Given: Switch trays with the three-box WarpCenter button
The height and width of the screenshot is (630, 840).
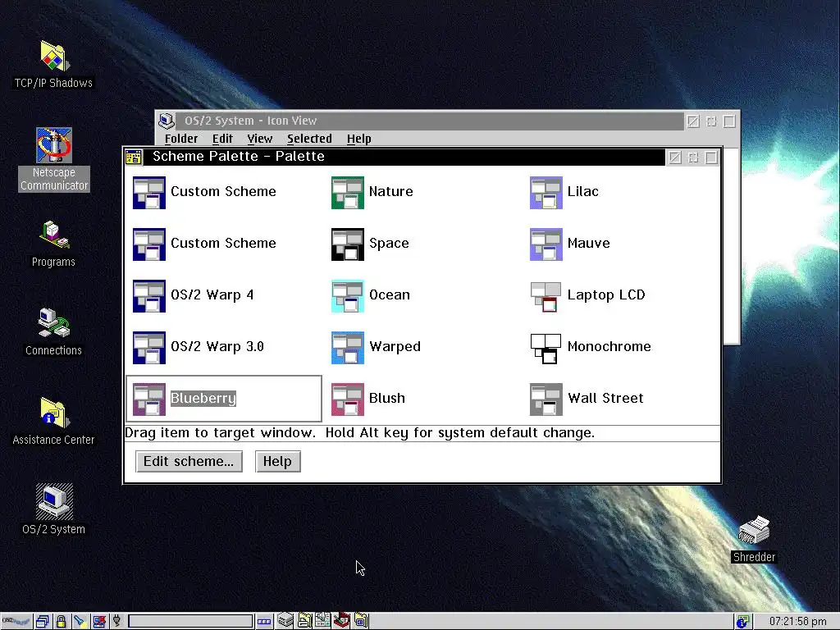Looking at the screenshot, I should [x=263, y=622].
